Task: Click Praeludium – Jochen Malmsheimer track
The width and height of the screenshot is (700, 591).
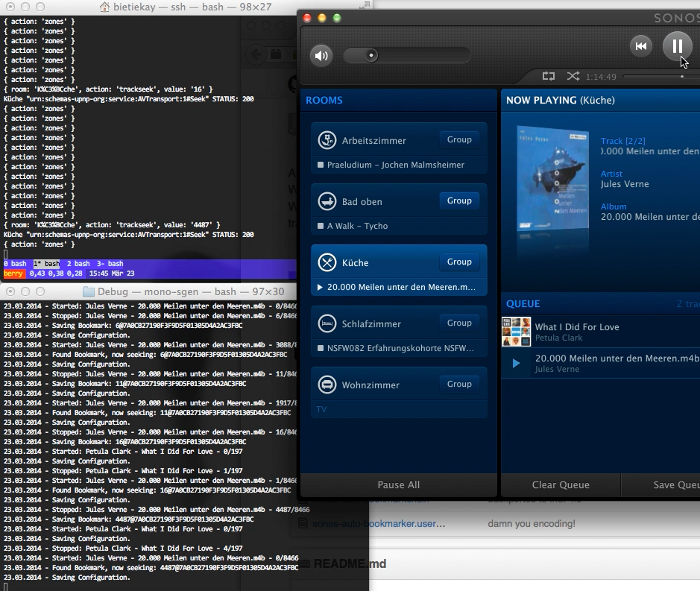Action: 396,165
